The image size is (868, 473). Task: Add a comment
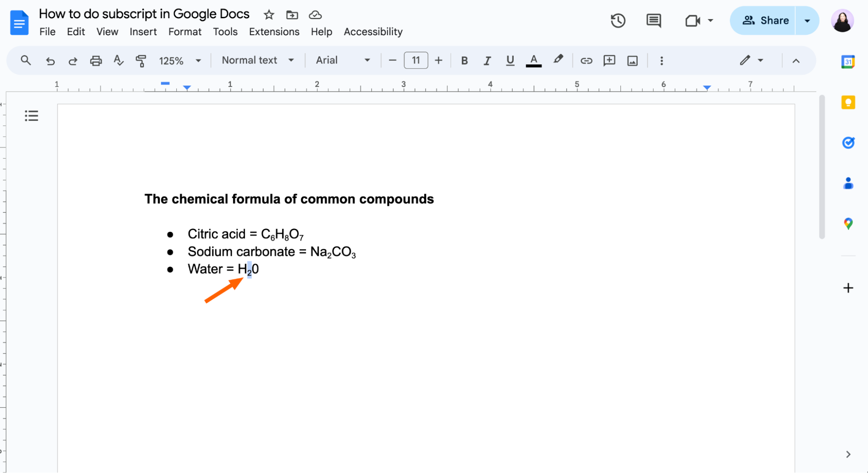[x=609, y=60]
